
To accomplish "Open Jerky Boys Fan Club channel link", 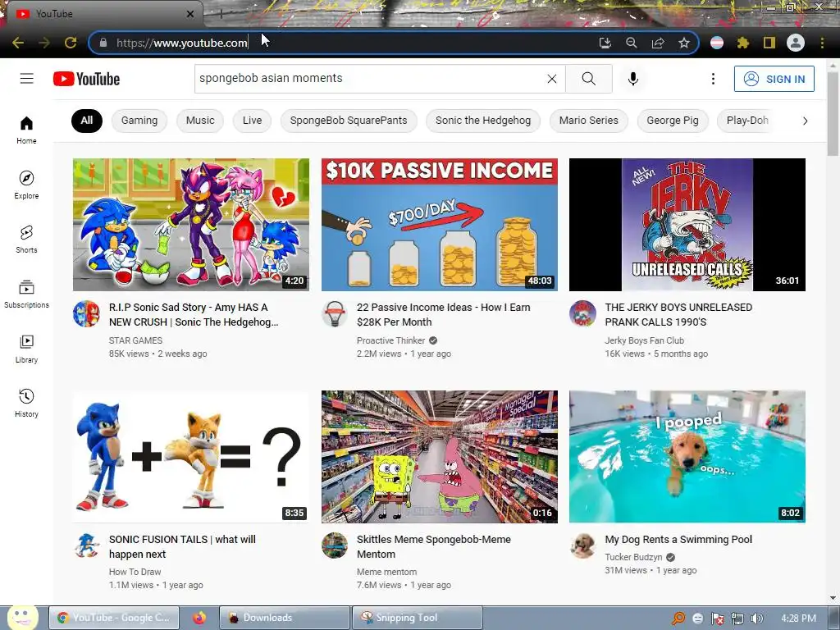I will coord(644,340).
